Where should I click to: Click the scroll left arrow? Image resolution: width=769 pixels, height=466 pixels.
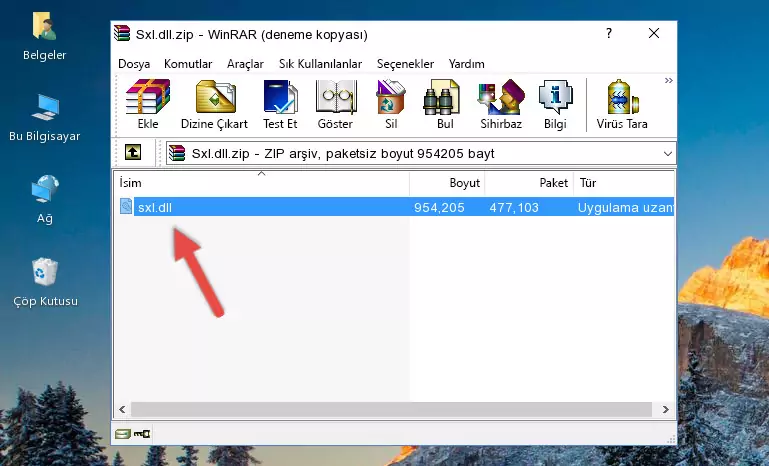[122, 409]
